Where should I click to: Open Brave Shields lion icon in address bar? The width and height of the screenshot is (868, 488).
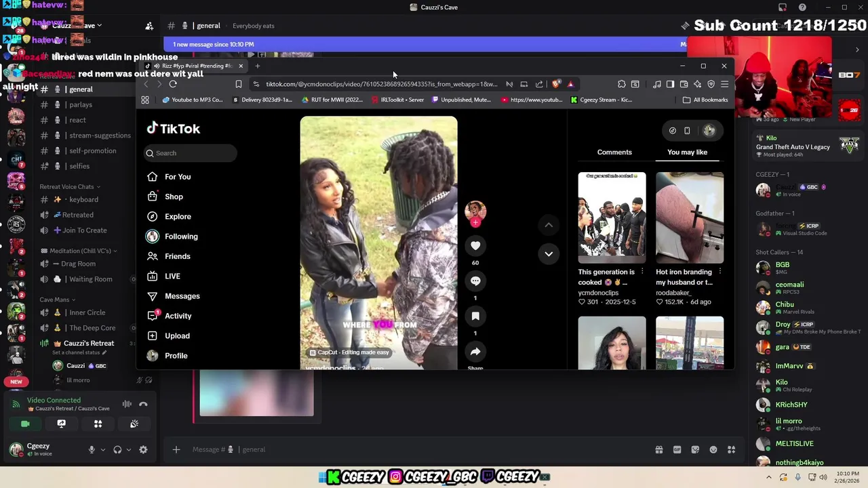pyautogui.click(x=556, y=84)
